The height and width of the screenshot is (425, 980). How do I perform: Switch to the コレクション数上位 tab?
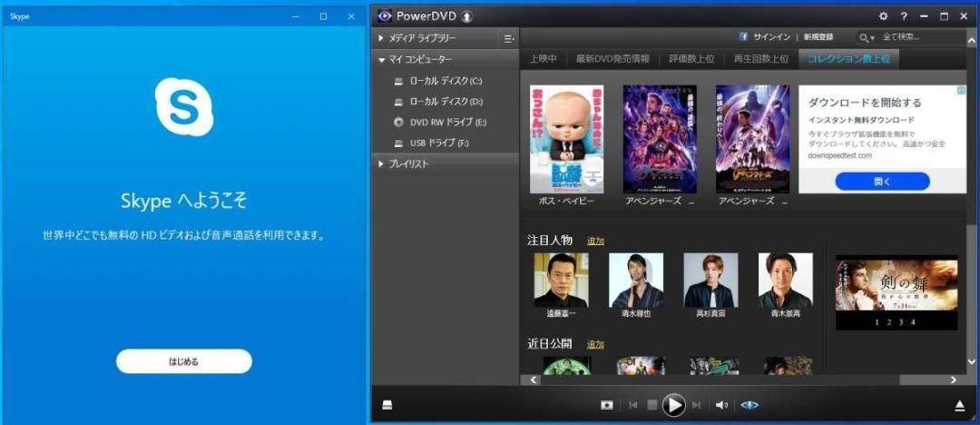click(848, 59)
